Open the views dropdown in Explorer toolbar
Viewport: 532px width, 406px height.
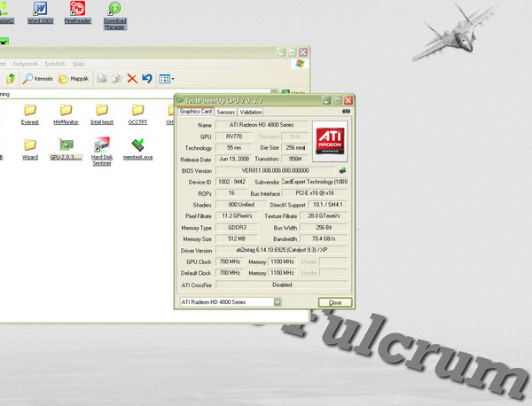click(167, 79)
